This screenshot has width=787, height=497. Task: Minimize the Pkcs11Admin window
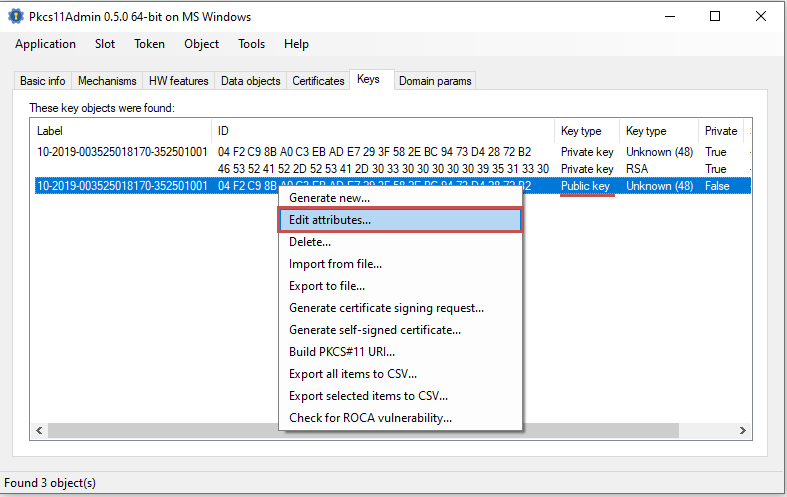pyautogui.click(x=670, y=16)
